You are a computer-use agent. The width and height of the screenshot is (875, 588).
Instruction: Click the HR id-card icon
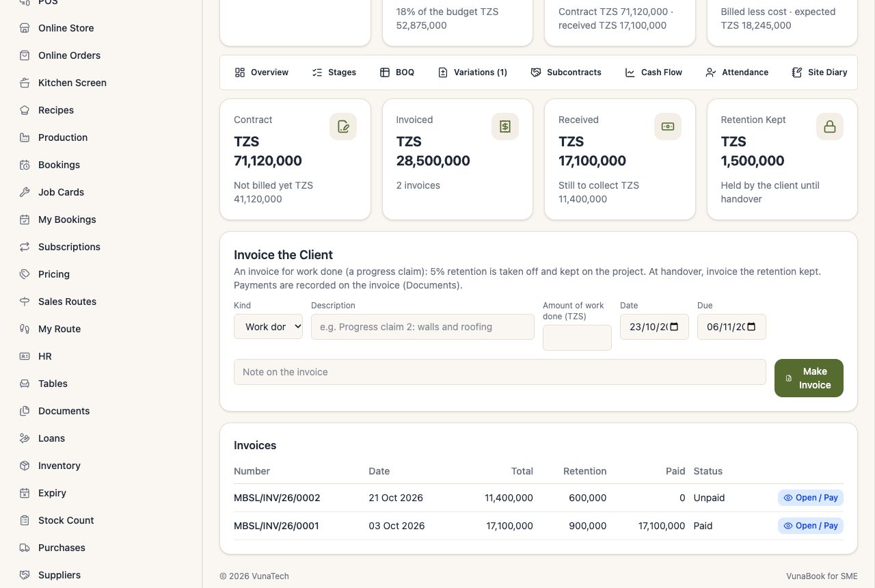coord(25,356)
